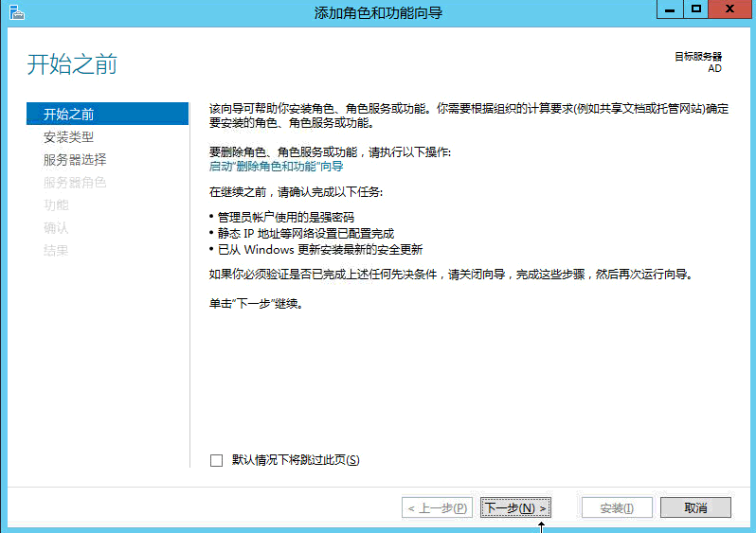Click the large 开始之前 page heading
This screenshot has height=533, width=756.
tap(72, 65)
